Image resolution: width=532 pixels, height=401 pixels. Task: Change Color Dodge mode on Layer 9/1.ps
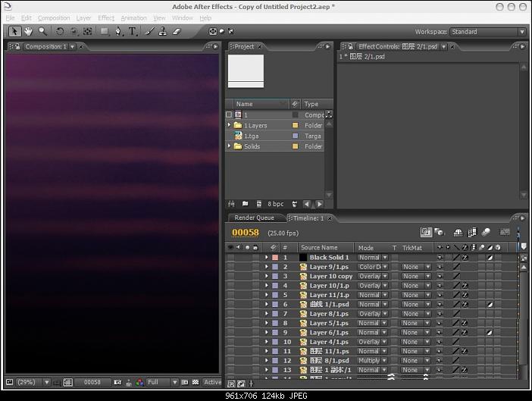coord(373,267)
